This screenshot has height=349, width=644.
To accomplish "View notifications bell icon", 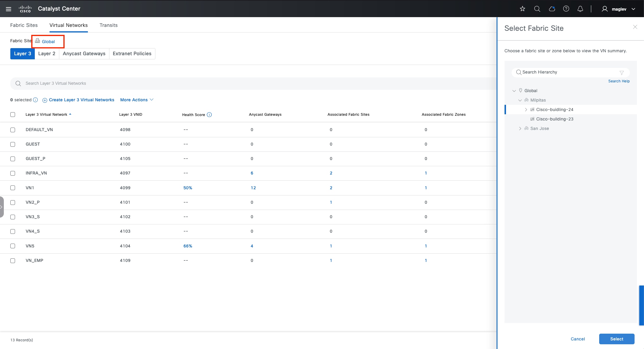I will [x=580, y=9].
